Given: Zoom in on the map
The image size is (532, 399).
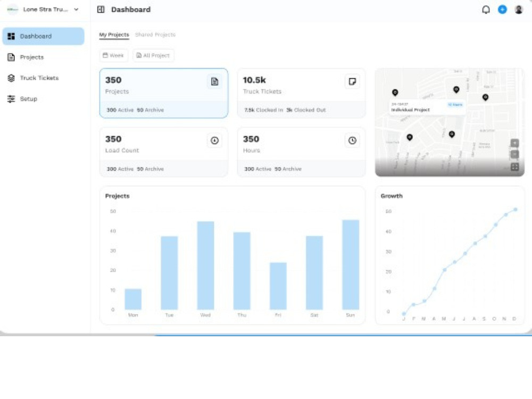Looking at the screenshot, I should coord(514,143).
